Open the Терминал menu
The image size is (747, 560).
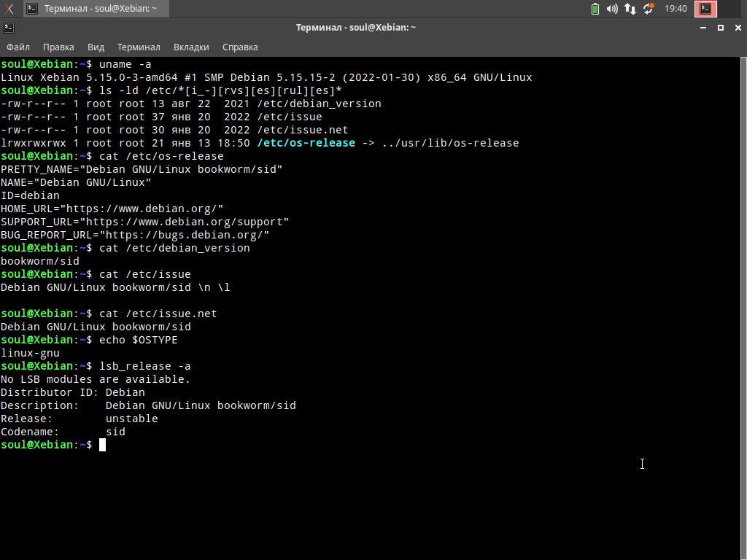pyautogui.click(x=139, y=47)
